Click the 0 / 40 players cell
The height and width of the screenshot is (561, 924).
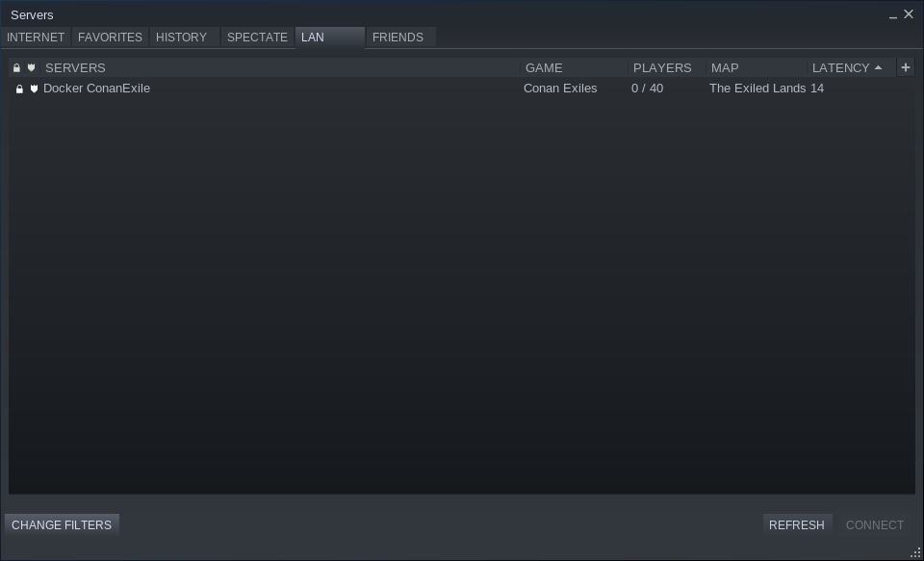click(x=647, y=89)
